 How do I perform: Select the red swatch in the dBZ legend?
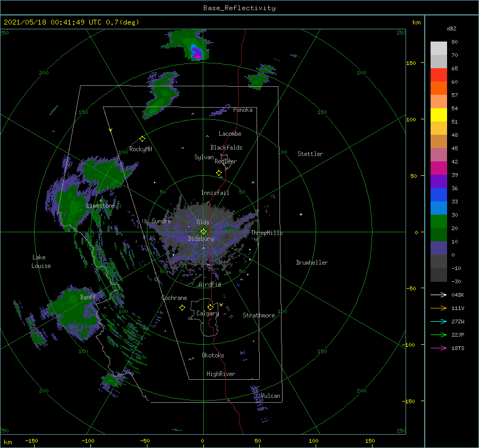tap(439, 75)
